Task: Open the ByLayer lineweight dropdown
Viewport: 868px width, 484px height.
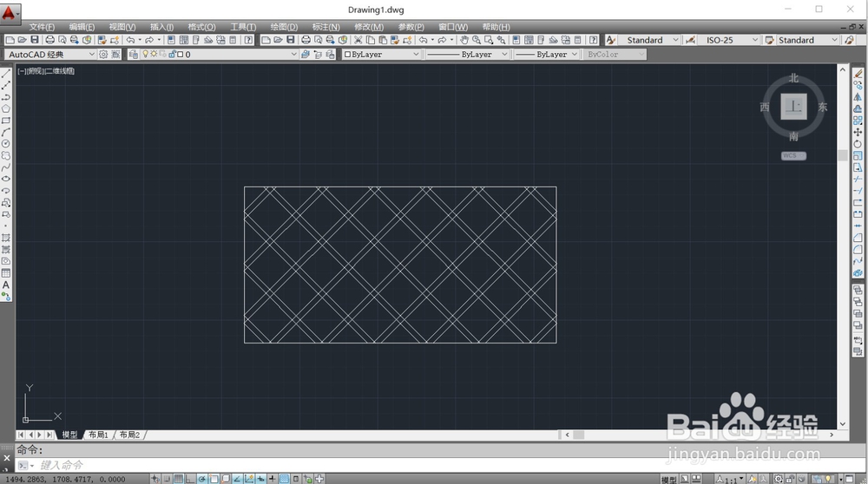Action: coord(575,54)
